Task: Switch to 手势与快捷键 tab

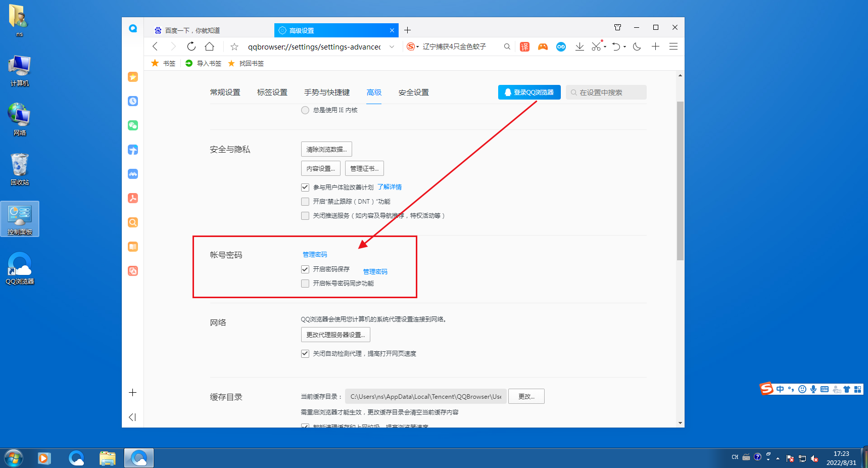Action: pos(327,92)
